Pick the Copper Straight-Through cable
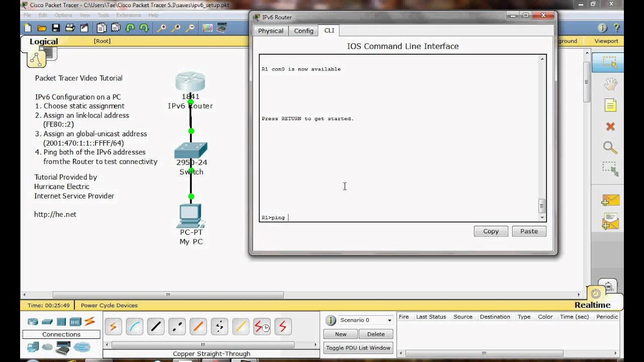 [155, 327]
